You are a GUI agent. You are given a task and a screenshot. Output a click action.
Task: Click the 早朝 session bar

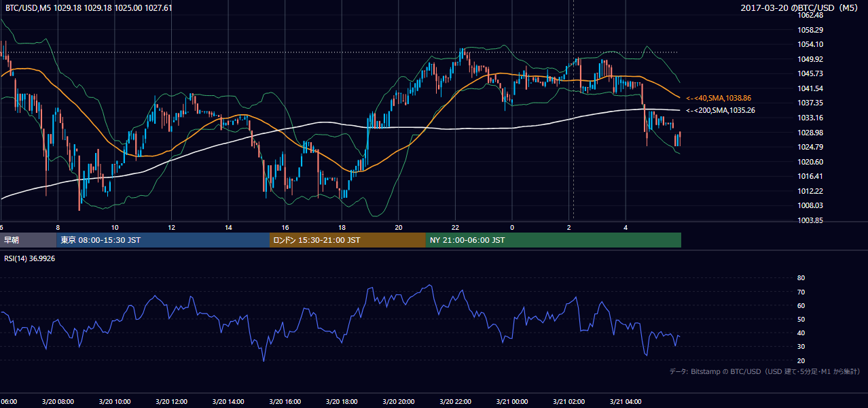click(x=29, y=240)
